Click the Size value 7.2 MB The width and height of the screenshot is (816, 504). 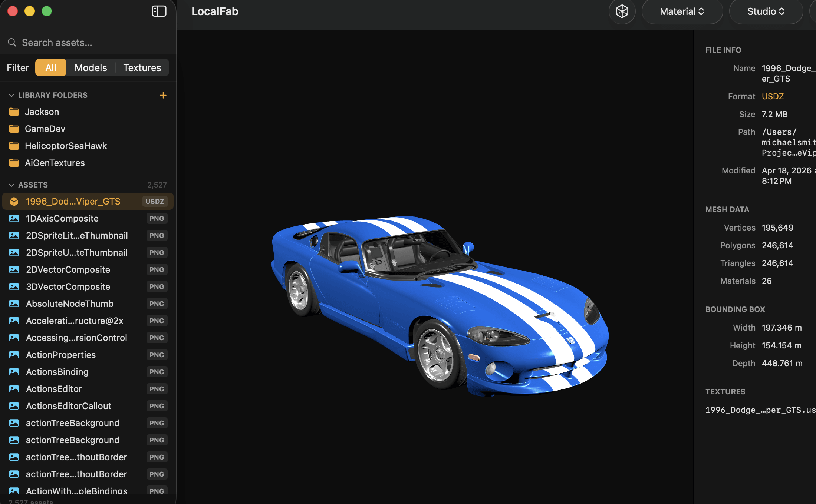[774, 114]
